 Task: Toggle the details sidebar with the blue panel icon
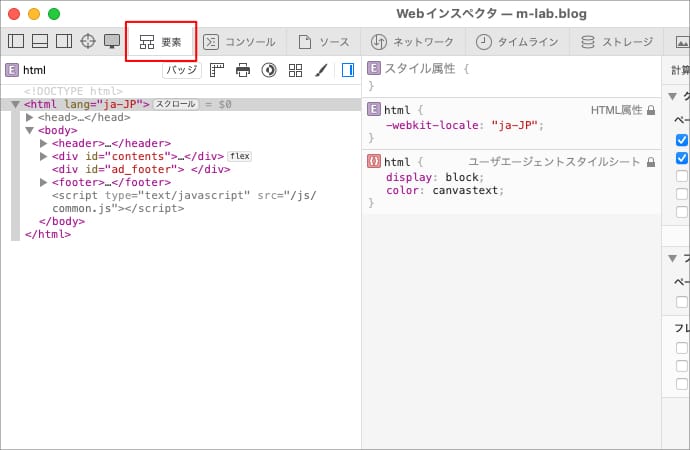coord(347,70)
